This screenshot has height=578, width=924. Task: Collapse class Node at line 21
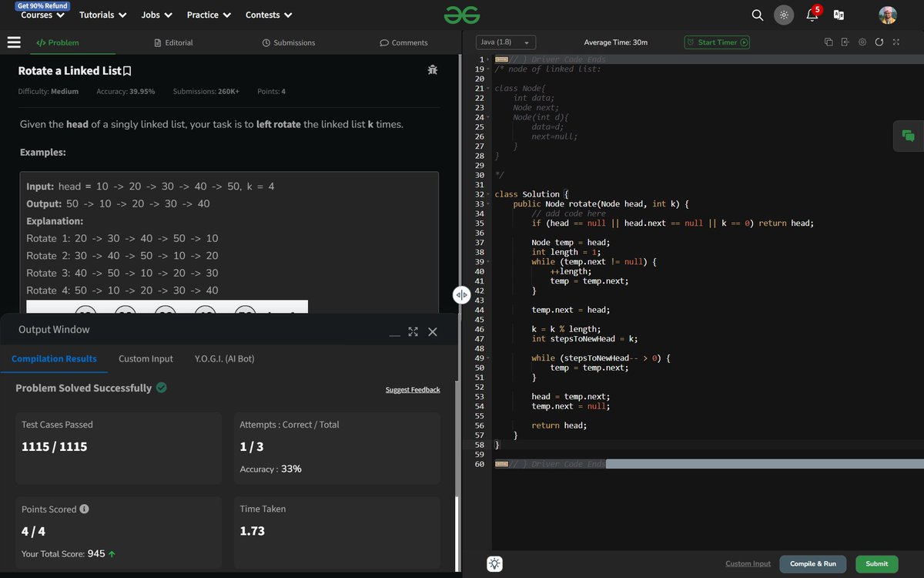pyautogui.click(x=489, y=89)
